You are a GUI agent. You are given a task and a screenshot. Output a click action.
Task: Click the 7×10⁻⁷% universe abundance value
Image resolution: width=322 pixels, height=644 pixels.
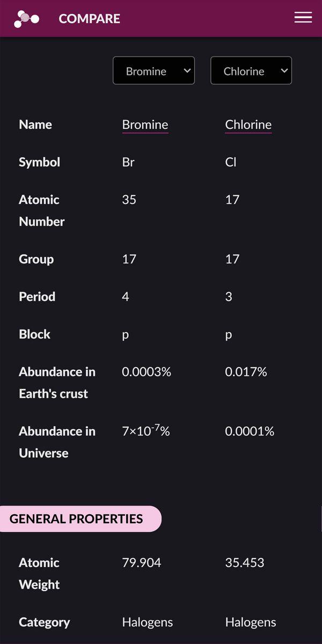[146, 431]
